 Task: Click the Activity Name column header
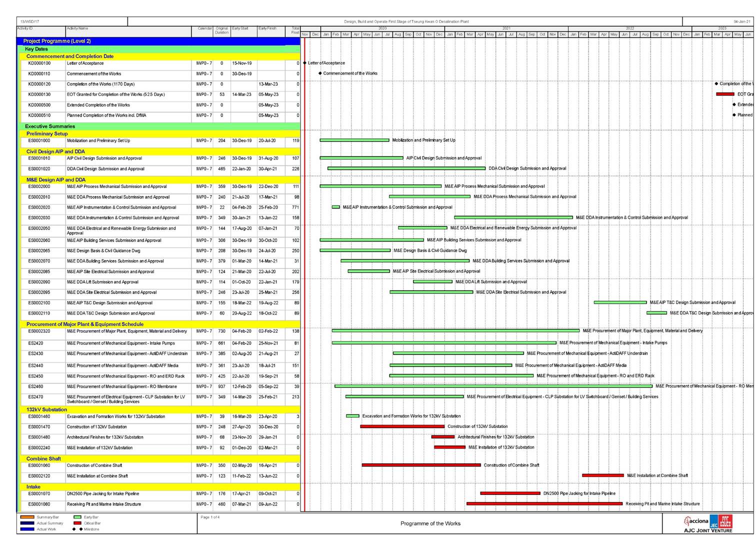tap(77, 28)
